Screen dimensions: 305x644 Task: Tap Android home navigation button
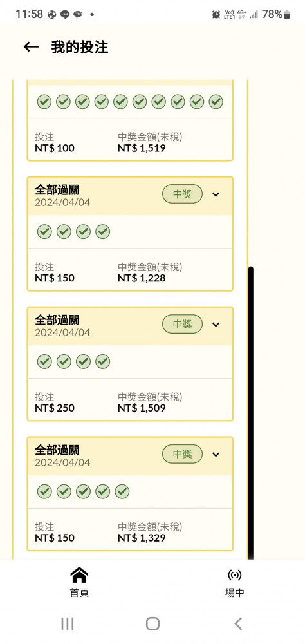(x=152, y=623)
